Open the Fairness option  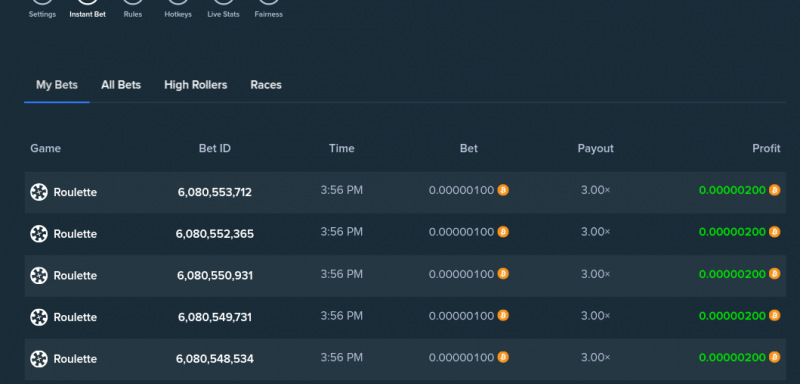[268, 10]
